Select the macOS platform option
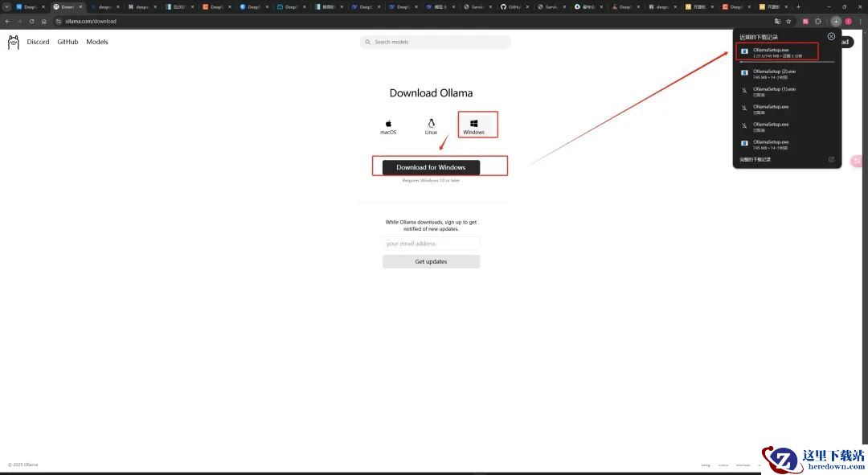The height and width of the screenshot is (475, 868). pyautogui.click(x=388, y=126)
